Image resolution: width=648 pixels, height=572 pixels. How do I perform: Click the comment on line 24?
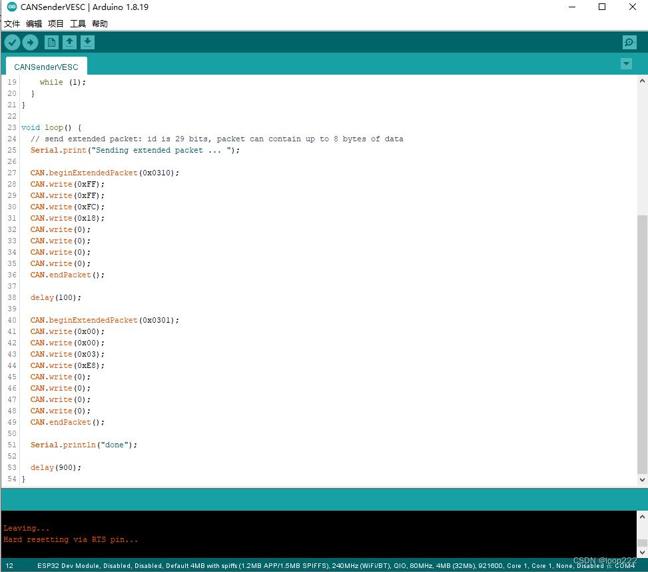coord(217,139)
